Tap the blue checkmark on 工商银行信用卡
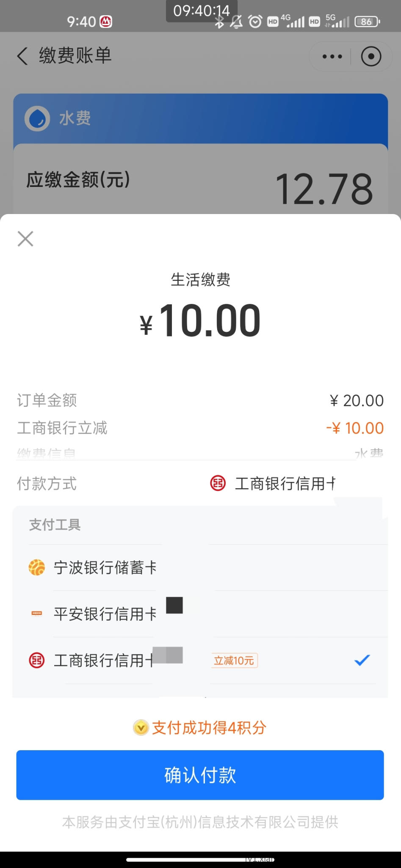Screen dimensions: 401x868 (362, 660)
